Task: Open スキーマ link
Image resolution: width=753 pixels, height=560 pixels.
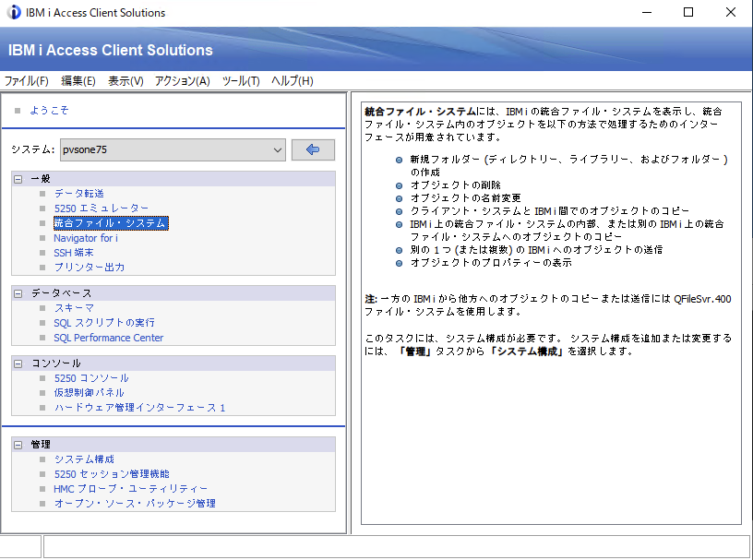Action: pyautogui.click(x=74, y=308)
